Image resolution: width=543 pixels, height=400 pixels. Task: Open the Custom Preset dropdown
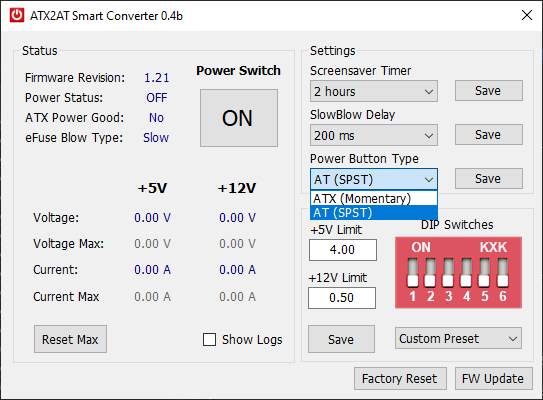pos(458,338)
